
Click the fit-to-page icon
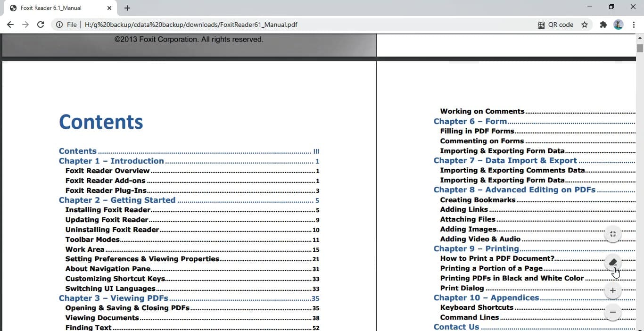tap(612, 234)
